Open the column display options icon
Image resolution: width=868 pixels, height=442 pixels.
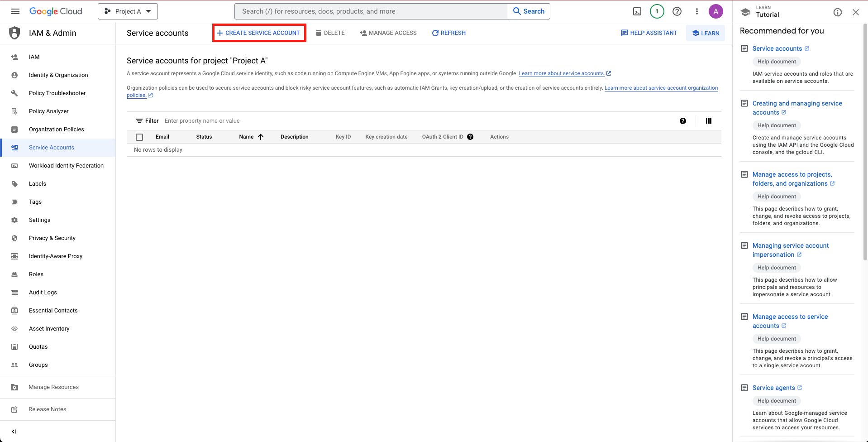[709, 121]
